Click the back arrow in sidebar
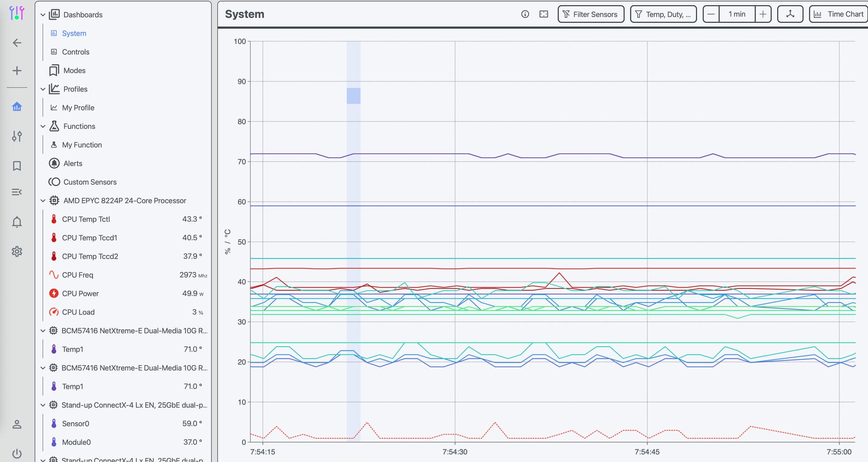Viewport: 868px width, 462px height. point(17,43)
